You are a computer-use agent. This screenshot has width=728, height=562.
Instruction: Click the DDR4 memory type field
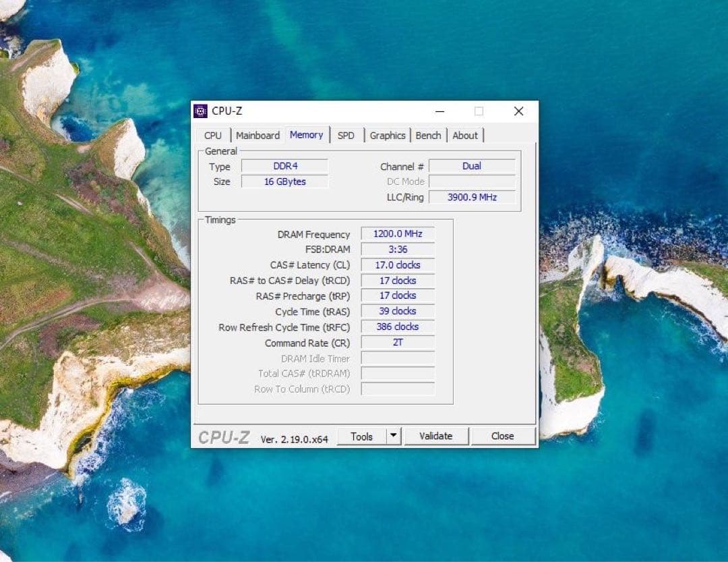(285, 166)
